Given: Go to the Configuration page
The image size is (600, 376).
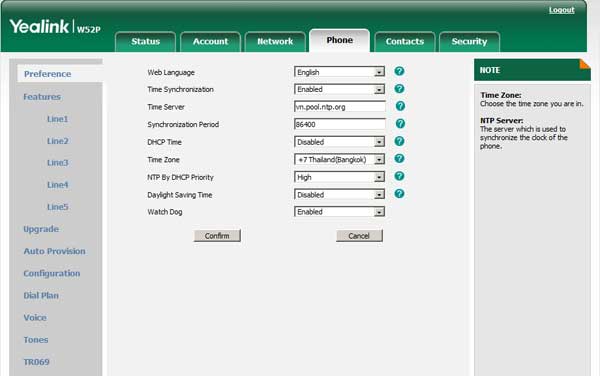Looking at the screenshot, I should 52,273.
